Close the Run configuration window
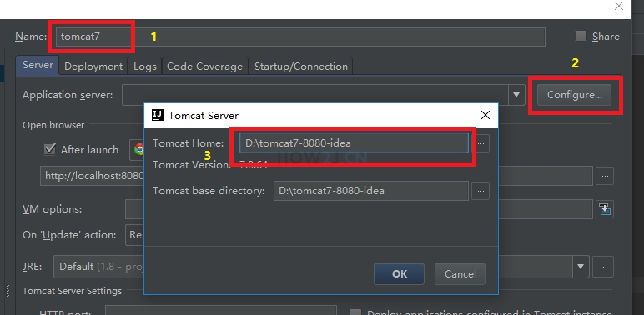 [618, 6]
